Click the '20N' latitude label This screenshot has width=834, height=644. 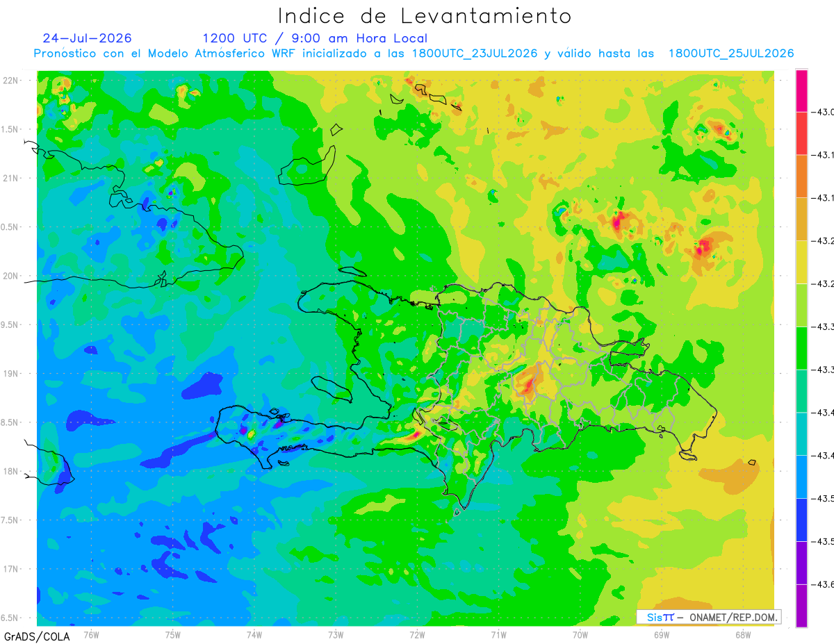point(11,276)
